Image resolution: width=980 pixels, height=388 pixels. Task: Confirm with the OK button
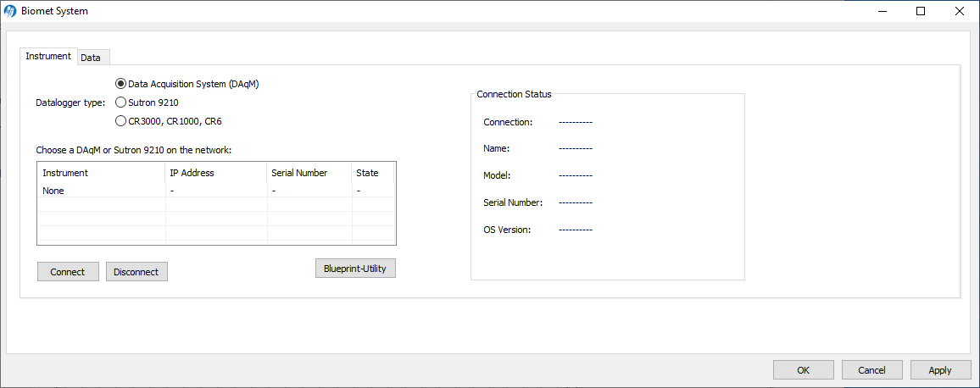click(x=804, y=370)
